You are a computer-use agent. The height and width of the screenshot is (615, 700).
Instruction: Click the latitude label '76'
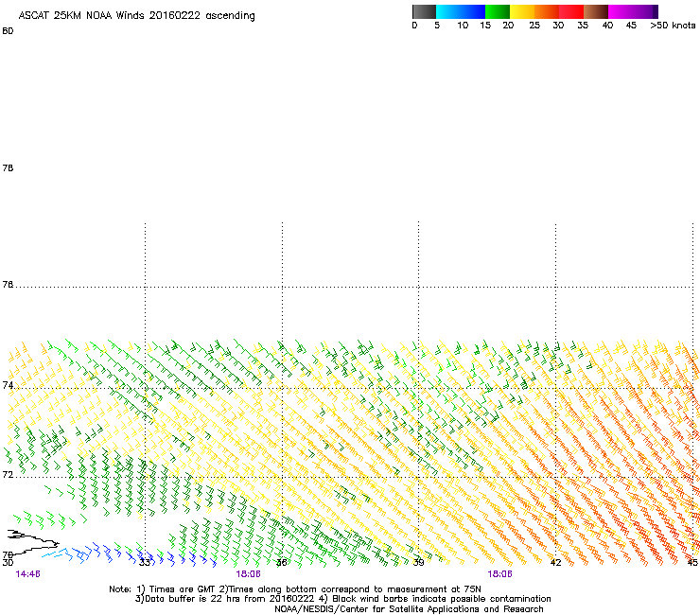pos(8,285)
